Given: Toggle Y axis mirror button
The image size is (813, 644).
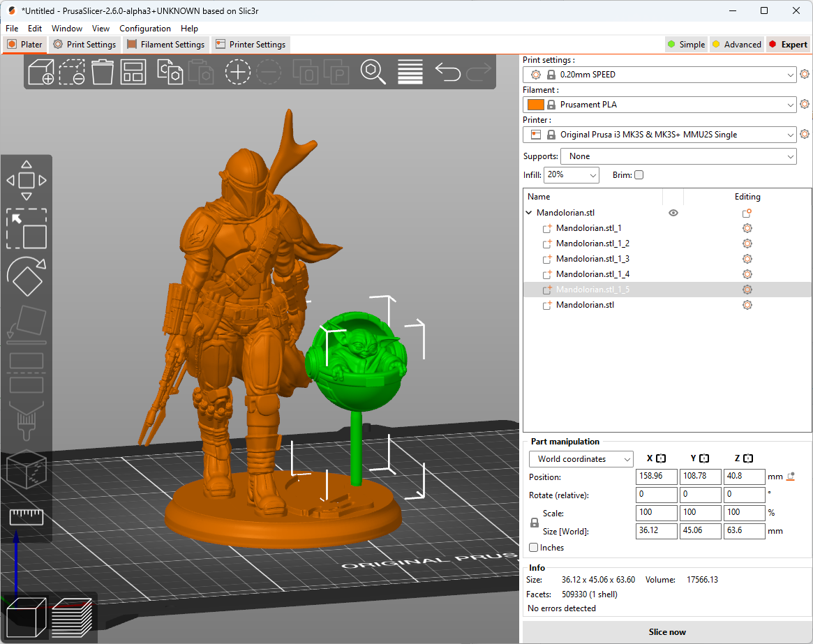Looking at the screenshot, I should 704,458.
